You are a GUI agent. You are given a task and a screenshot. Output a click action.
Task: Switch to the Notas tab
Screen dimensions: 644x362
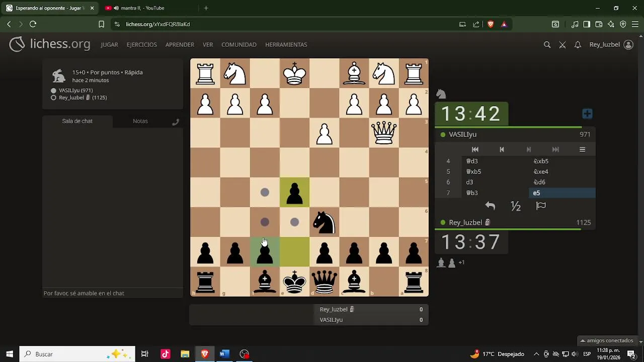[x=140, y=121]
